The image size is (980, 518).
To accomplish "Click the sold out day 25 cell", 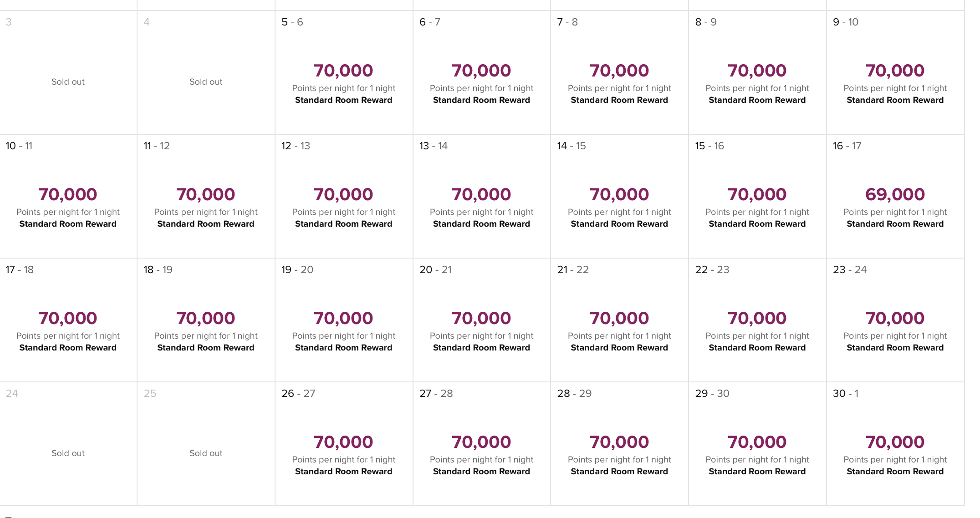I will pyautogui.click(x=206, y=444).
